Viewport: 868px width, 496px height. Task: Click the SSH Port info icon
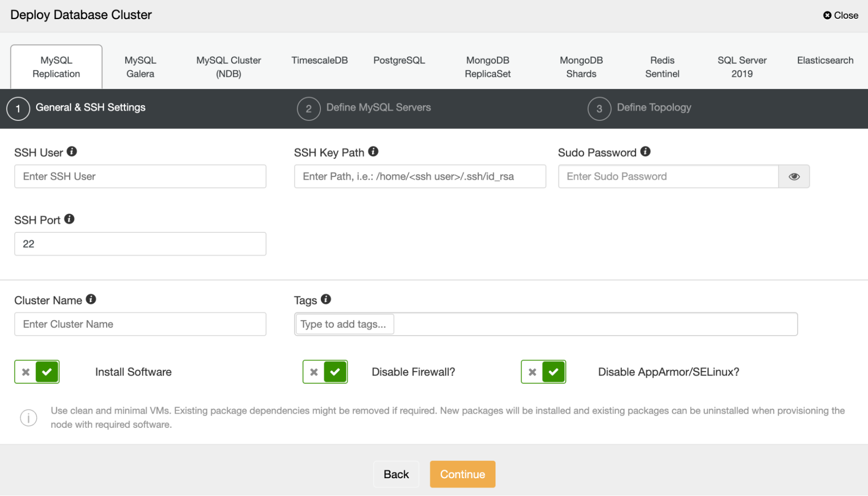point(69,219)
